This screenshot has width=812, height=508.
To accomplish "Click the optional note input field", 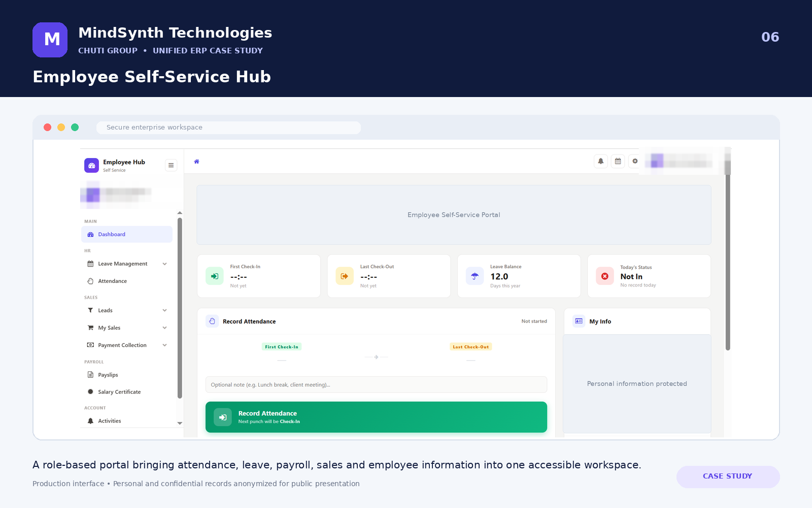I will tap(376, 385).
